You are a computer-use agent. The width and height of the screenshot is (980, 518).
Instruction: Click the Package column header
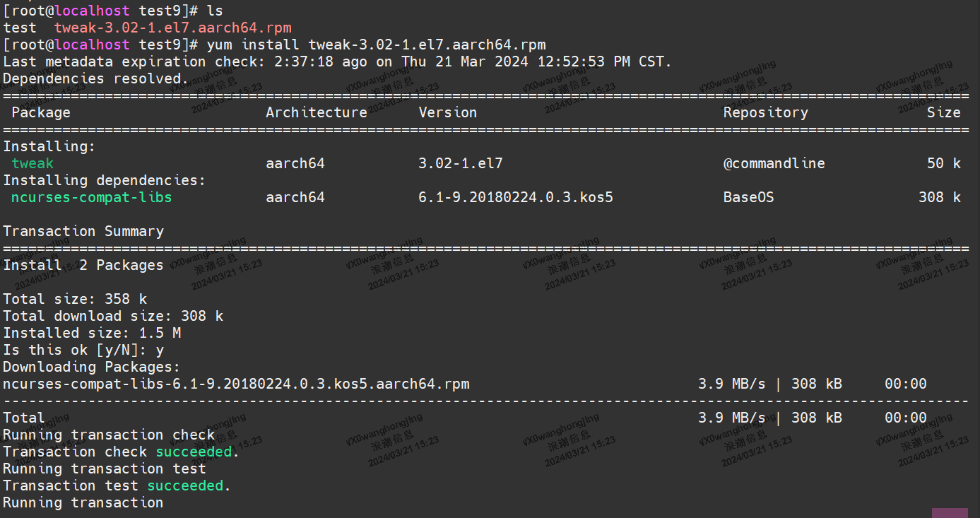point(41,112)
